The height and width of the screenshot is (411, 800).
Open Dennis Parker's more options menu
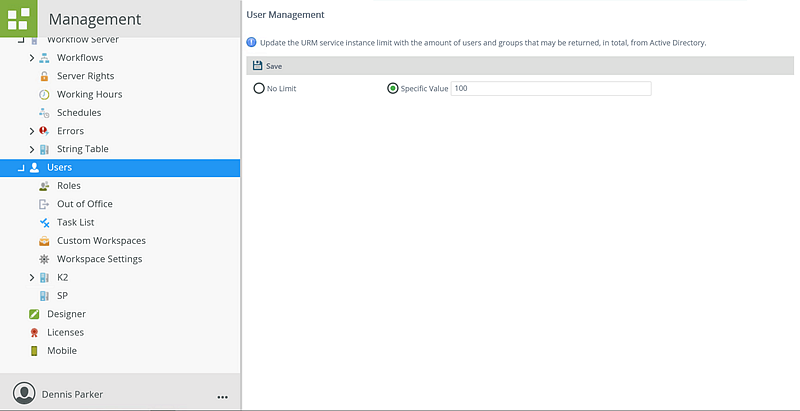pyautogui.click(x=221, y=395)
